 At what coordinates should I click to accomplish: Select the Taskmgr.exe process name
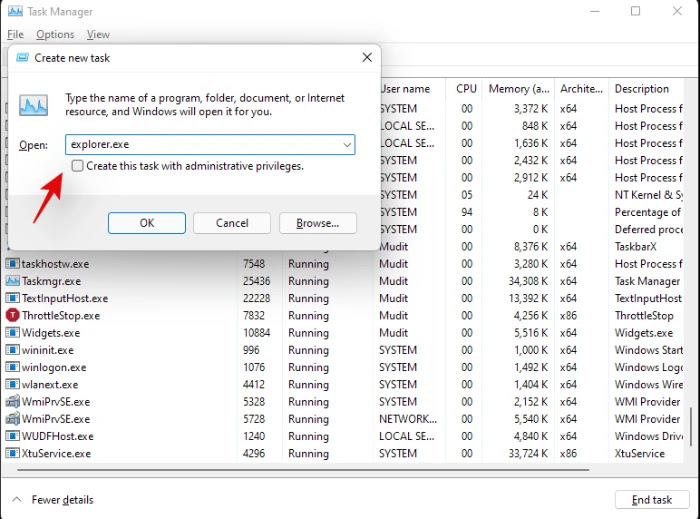(x=51, y=281)
